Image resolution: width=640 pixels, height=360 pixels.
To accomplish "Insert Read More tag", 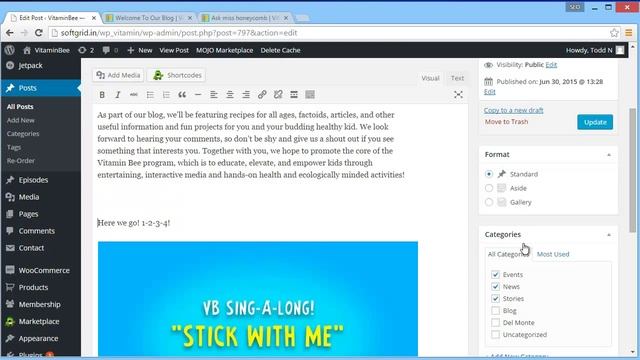I will pyautogui.click(x=294, y=95).
